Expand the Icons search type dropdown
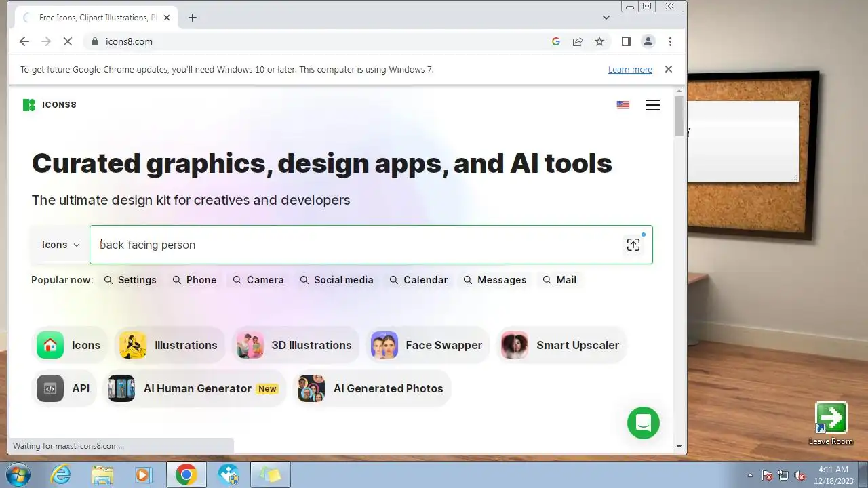The width and height of the screenshot is (868, 488). tap(60, 245)
